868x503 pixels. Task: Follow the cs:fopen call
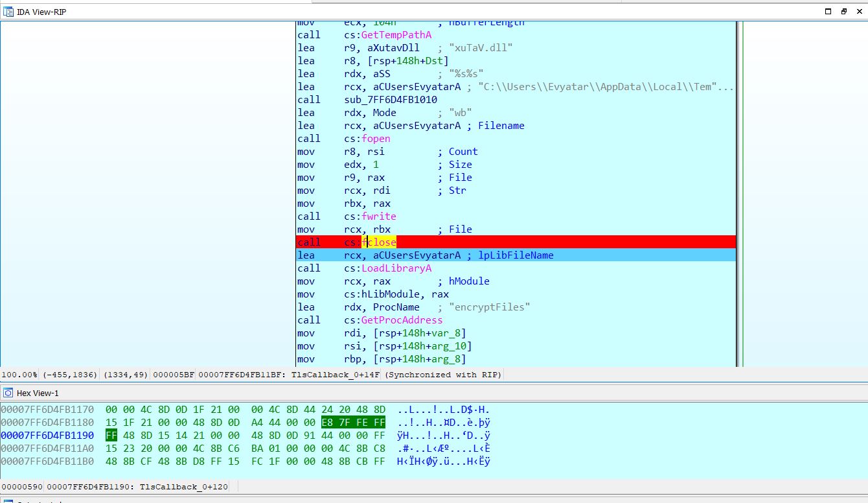[x=367, y=139]
